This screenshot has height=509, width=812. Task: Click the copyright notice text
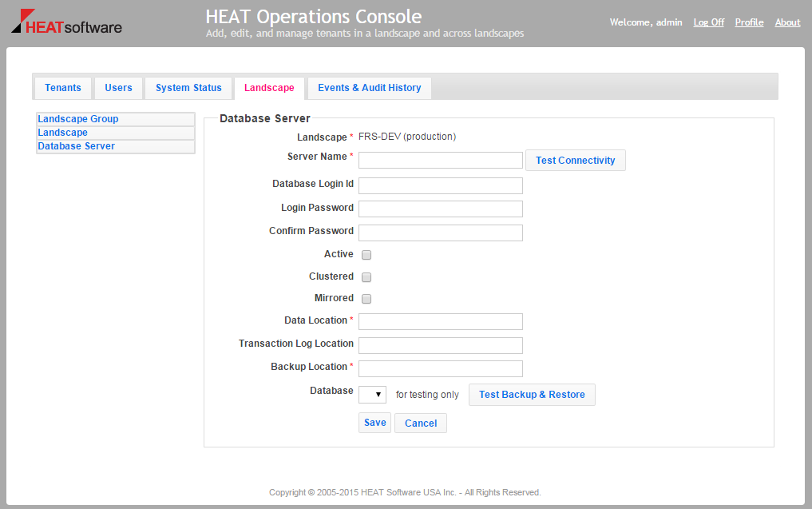tap(405, 492)
